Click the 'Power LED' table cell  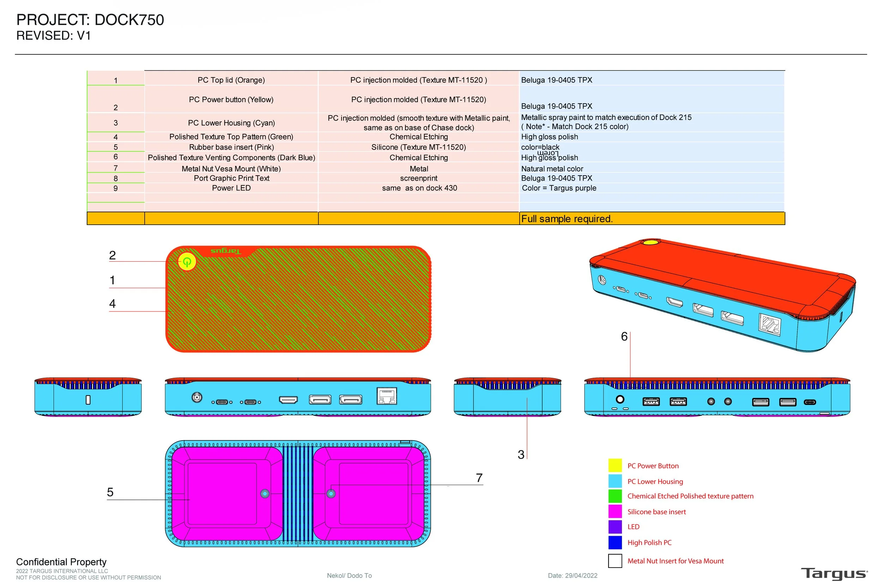tap(231, 188)
